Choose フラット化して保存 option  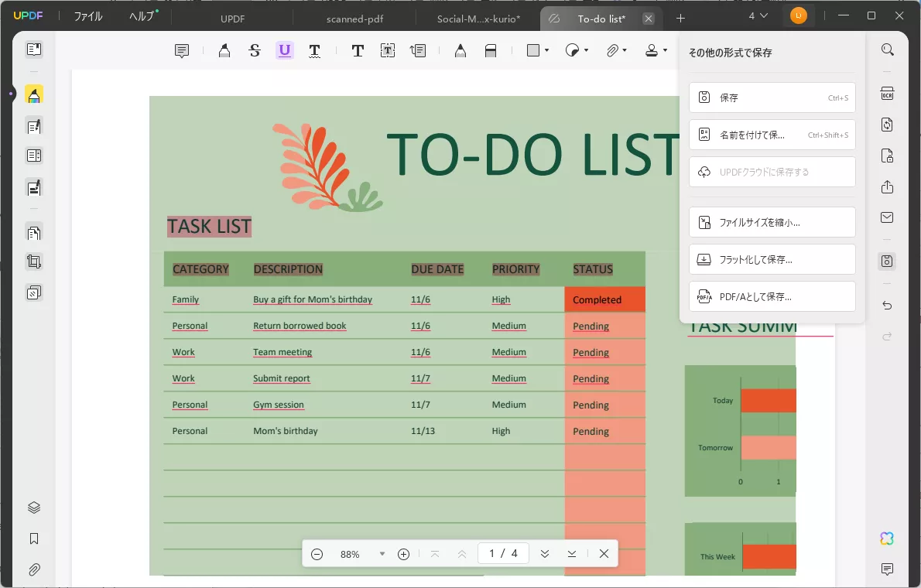click(772, 259)
